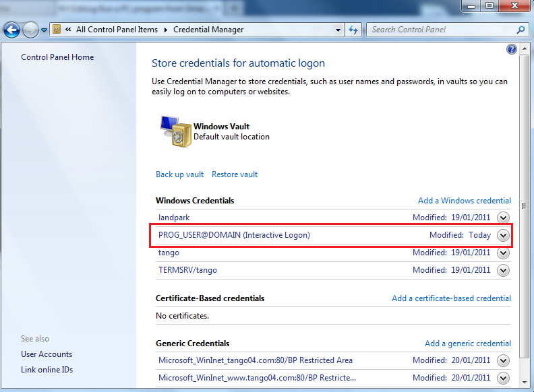Open recent pages dropdown arrow
Screen dimensions: 534x392
[44, 30]
